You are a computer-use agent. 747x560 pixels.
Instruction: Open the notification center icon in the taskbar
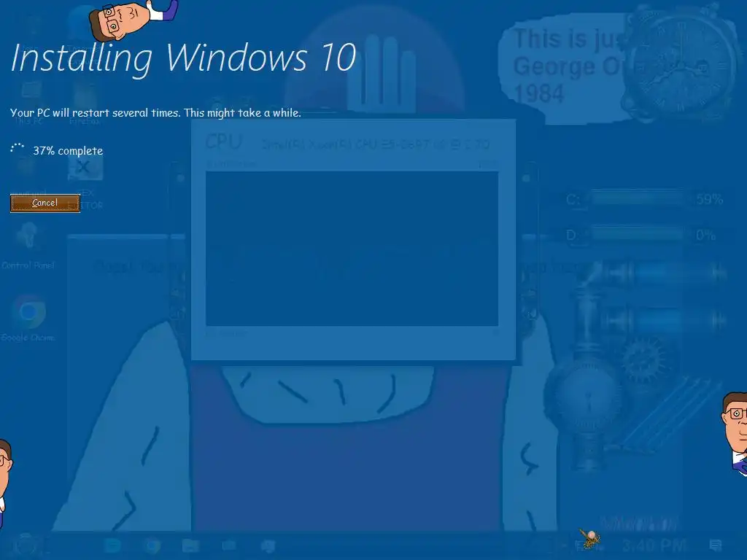click(x=715, y=545)
